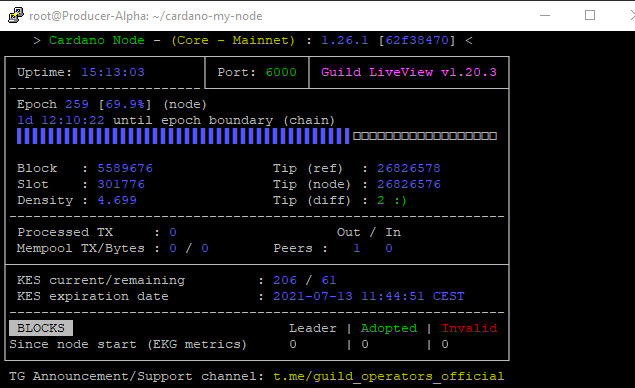Click the 'Cardano Node' header text
Viewport: 635px width, 388px height.
click(97, 40)
